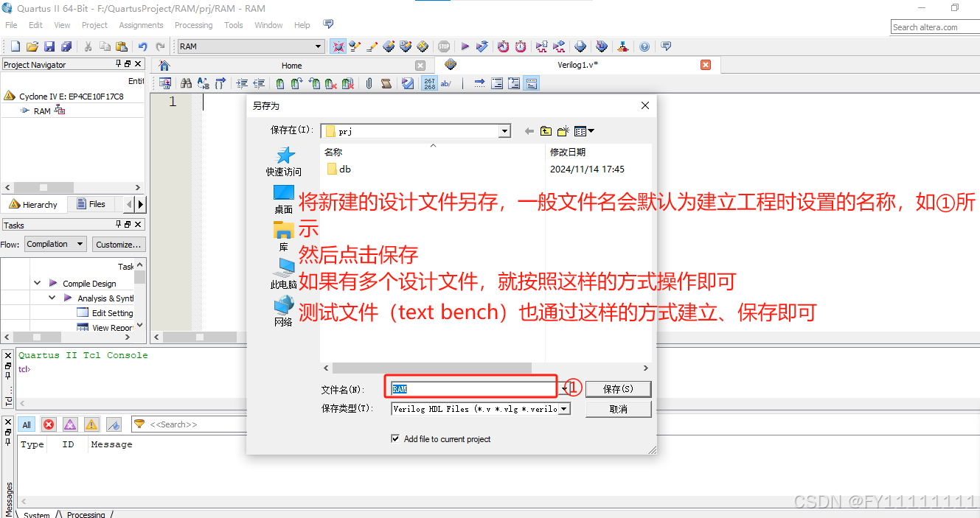Toggle the red error messages filter
Screen dimensions: 980x518
49,424
